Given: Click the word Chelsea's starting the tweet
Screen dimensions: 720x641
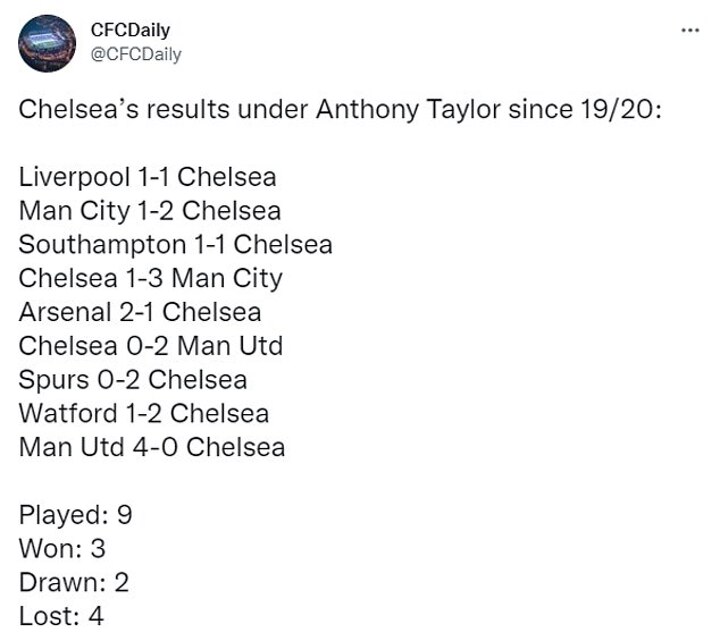Looking at the screenshot, I should (75, 109).
